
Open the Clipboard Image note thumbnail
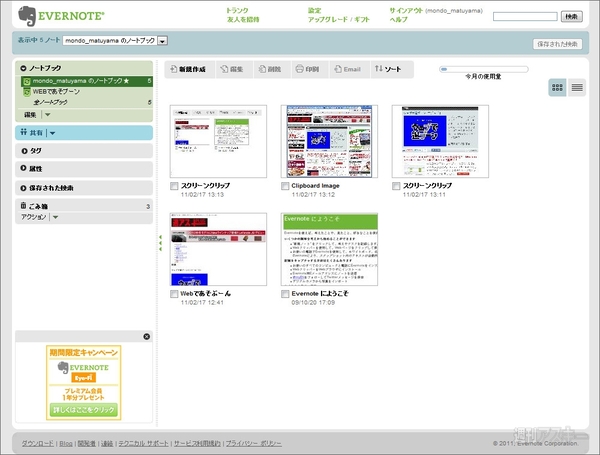point(329,141)
